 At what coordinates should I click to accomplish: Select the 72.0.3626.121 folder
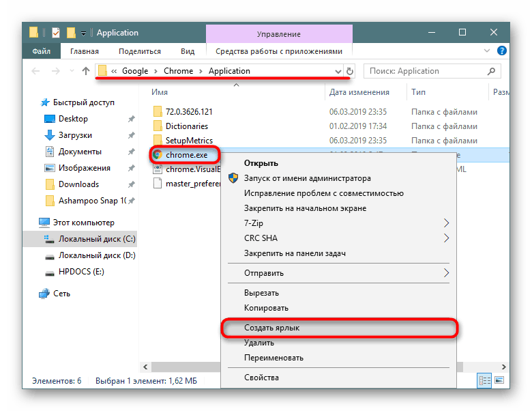coord(189,112)
